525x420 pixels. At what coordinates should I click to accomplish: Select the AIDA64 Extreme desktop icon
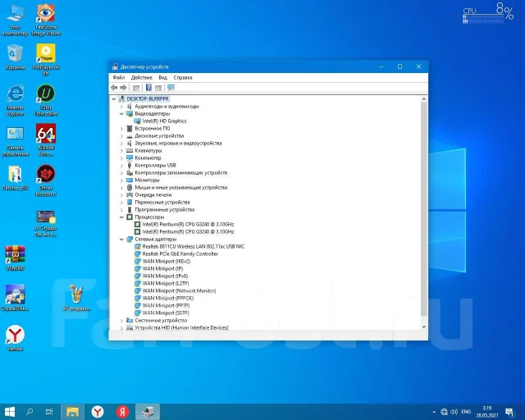[46, 140]
